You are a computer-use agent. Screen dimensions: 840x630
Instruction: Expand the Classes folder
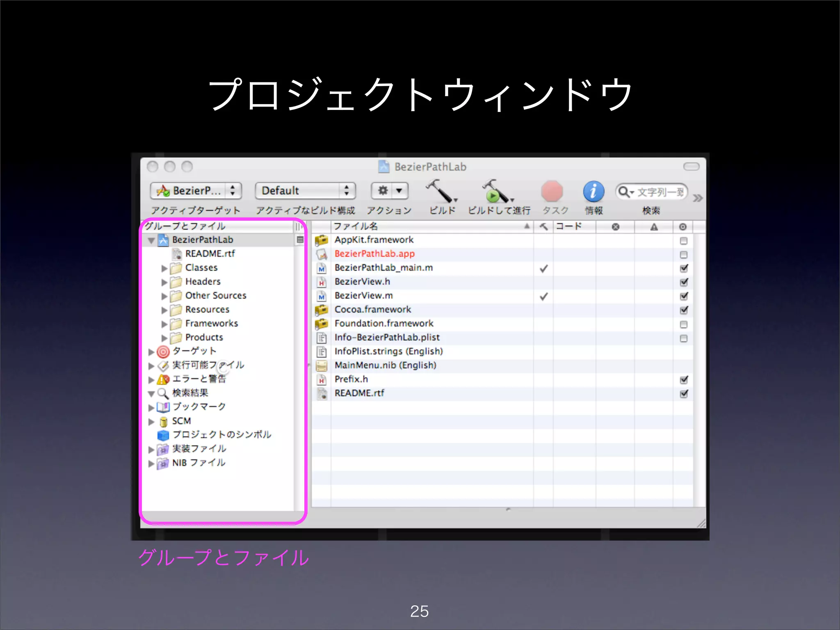[164, 268]
